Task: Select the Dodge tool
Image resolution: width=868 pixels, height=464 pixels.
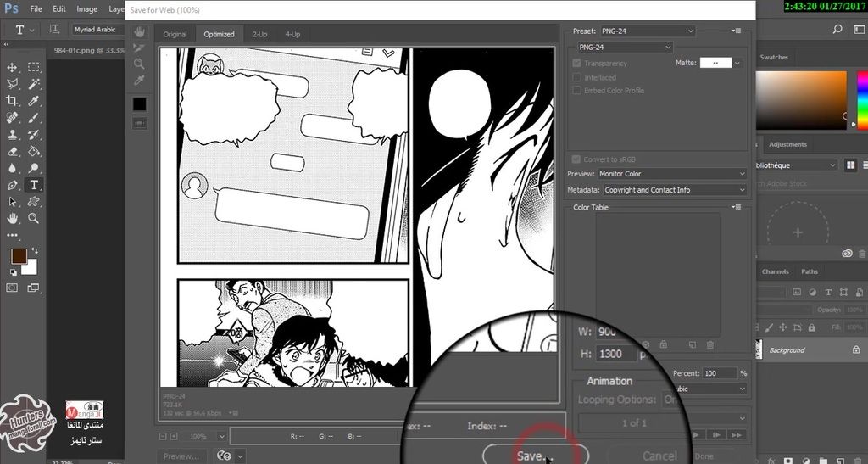Action: pos(34,168)
